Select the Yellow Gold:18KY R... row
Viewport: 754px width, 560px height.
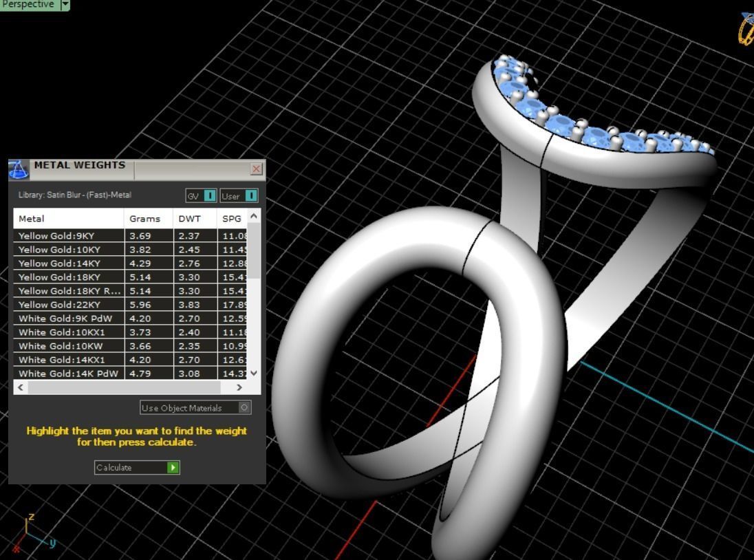click(130, 291)
